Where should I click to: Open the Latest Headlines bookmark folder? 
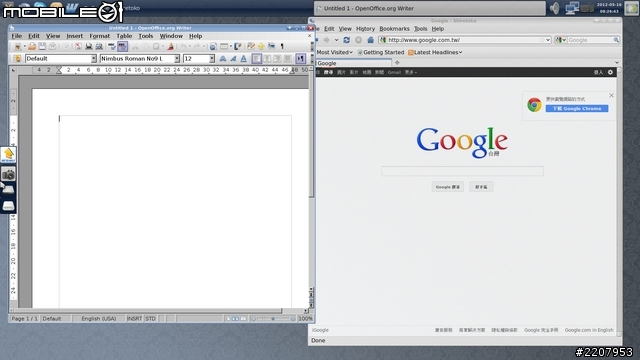[x=435, y=53]
